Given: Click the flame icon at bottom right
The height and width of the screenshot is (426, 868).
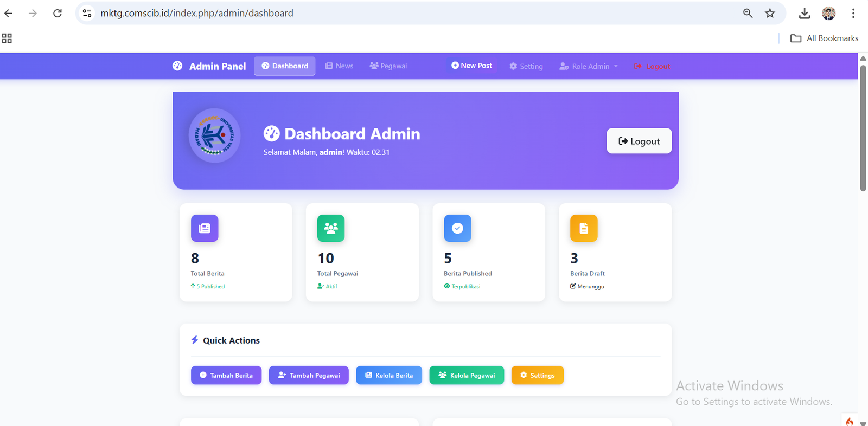Looking at the screenshot, I should point(850,421).
